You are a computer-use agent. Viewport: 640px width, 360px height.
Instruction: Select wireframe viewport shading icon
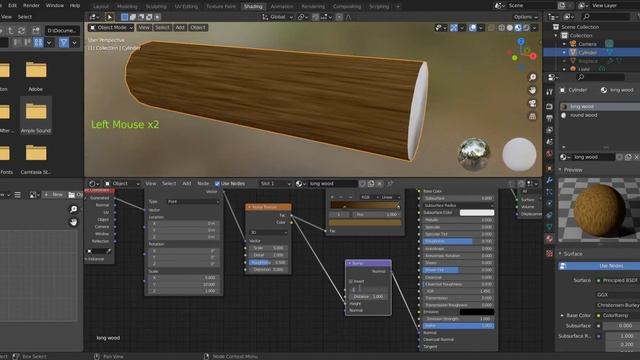(x=502, y=28)
